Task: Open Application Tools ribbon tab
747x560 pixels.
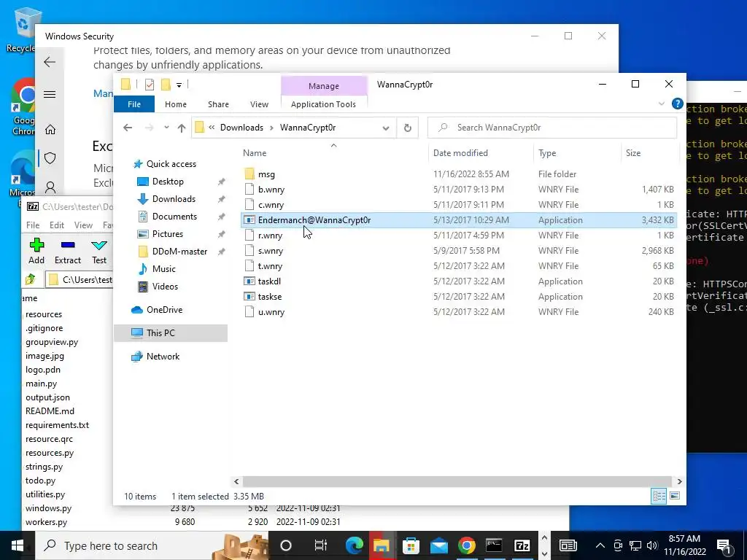Action: (x=323, y=104)
